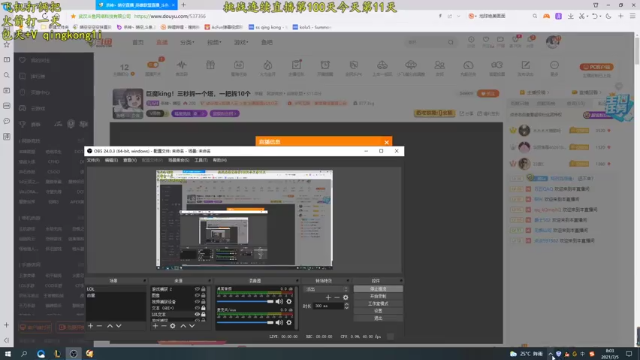Click 工作室模式 button in OBS controls
Screen dimensions: 640x360
pyautogui.click(x=378, y=304)
